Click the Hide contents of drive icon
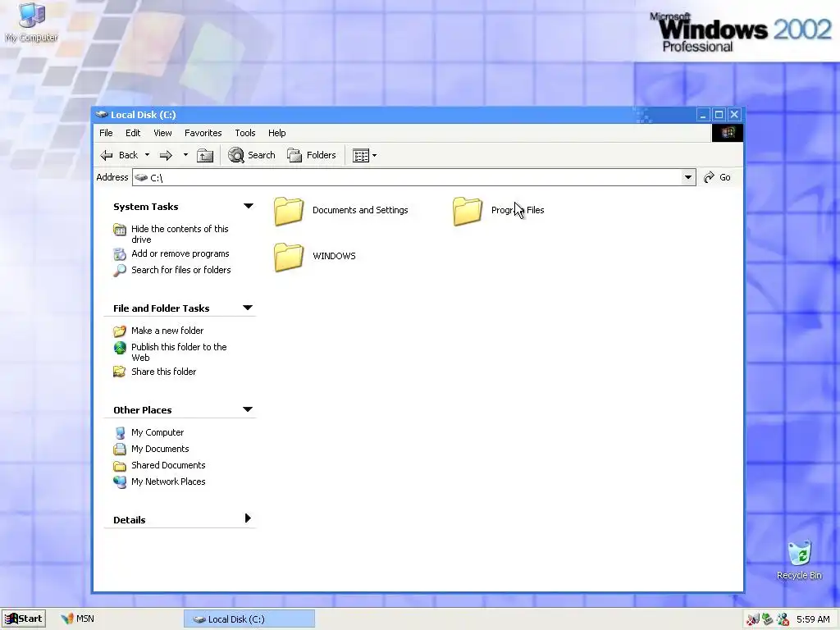Image resolution: width=840 pixels, height=630 pixels. coord(120,230)
